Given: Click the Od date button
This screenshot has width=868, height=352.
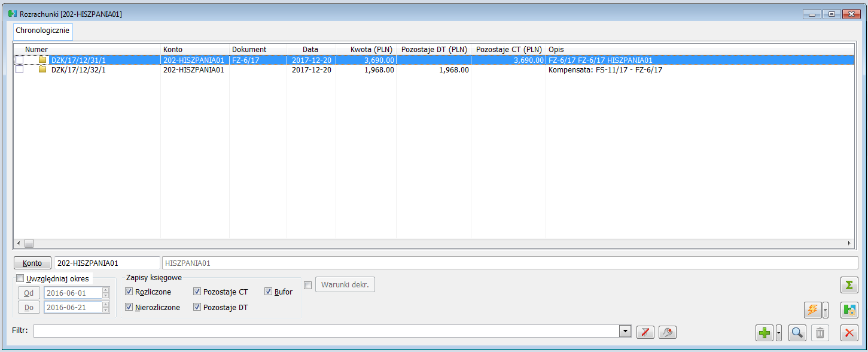Looking at the screenshot, I should pyautogui.click(x=29, y=293).
